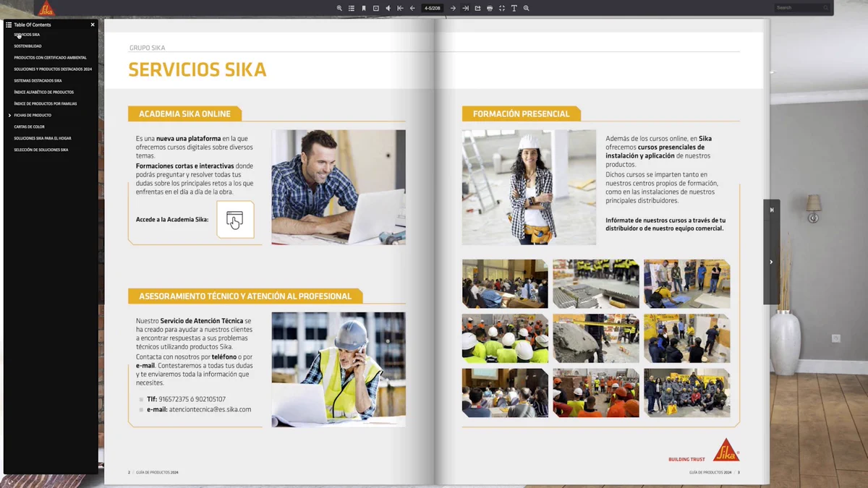Click the woman in hard hat photo
This screenshot has width=868, height=488.
529,187
